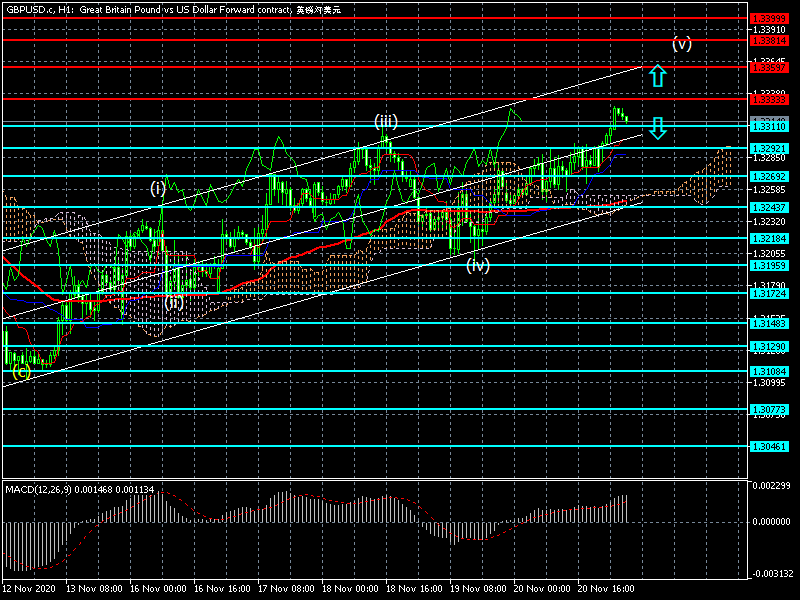This screenshot has height=600, width=800.
Task: Click the 16 Nov 00:00 time label
Action: pyautogui.click(x=158, y=588)
